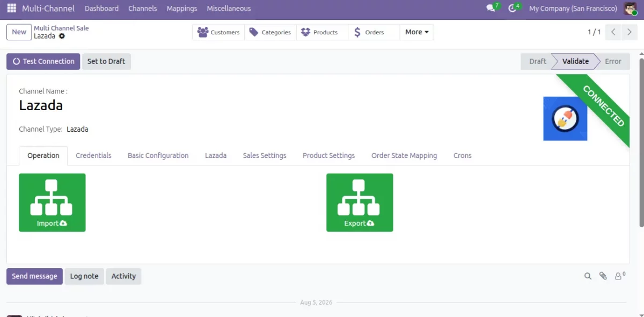Image resolution: width=644 pixels, height=317 pixels.
Task: Switch to the Sales Settings tab
Action: (265, 155)
